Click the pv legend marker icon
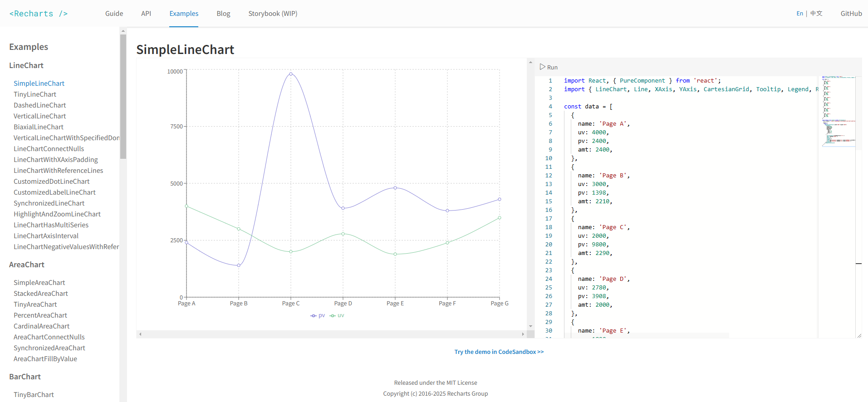This screenshot has height=402, width=868. tap(314, 316)
